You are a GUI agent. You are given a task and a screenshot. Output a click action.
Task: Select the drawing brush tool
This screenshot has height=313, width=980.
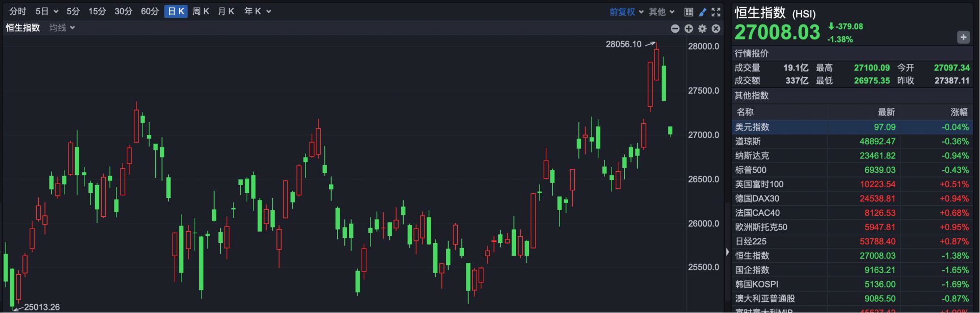pos(703,12)
